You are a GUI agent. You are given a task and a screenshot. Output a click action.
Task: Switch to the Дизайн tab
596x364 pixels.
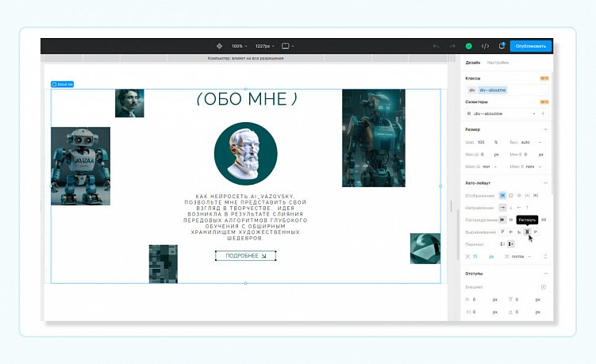[x=472, y=63]
